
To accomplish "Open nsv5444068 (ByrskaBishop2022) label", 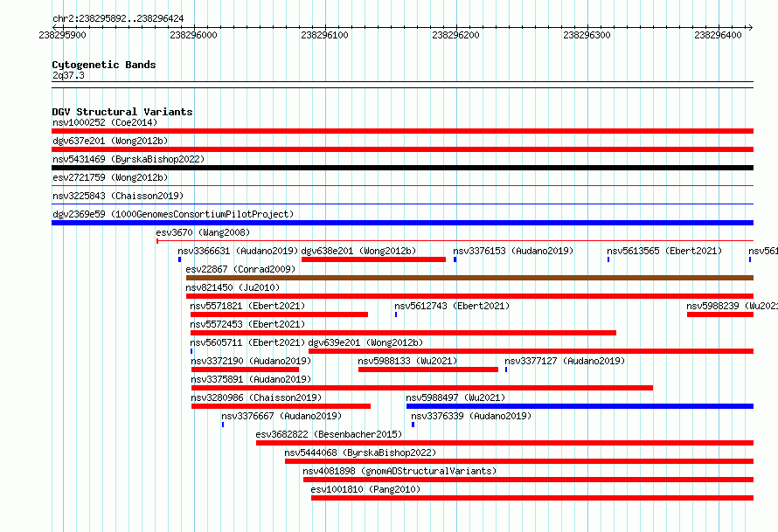I will click(x=360, y=453).
